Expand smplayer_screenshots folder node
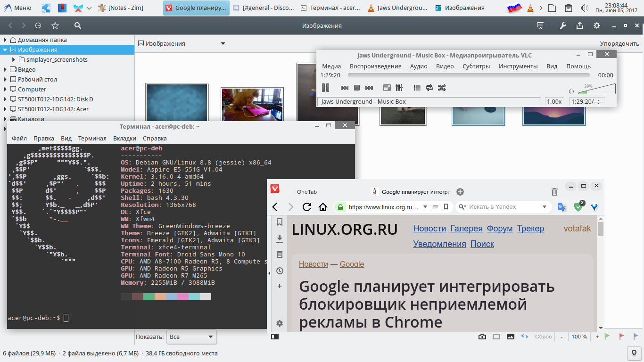Viewport: 644px width, 362px height. coord(14,59)
